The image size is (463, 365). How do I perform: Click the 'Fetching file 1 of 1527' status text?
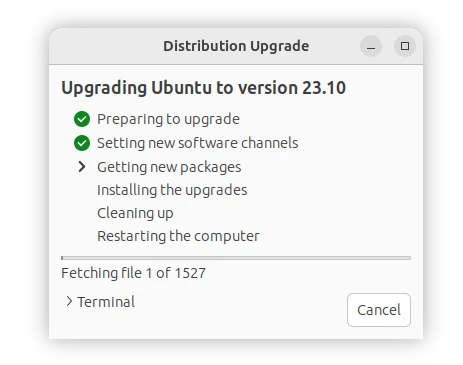[133, 273]
